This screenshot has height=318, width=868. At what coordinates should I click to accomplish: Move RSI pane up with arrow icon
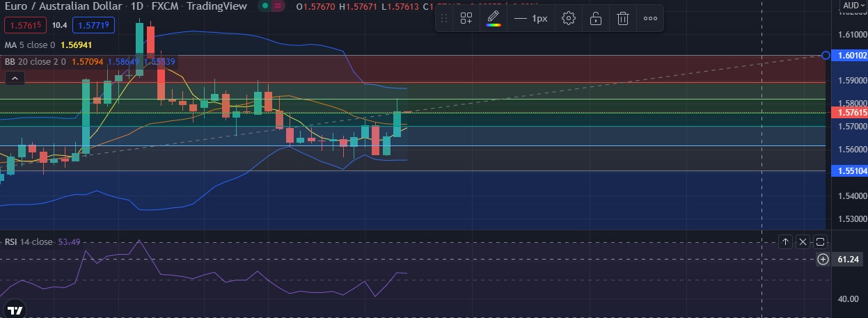(785, 241)
